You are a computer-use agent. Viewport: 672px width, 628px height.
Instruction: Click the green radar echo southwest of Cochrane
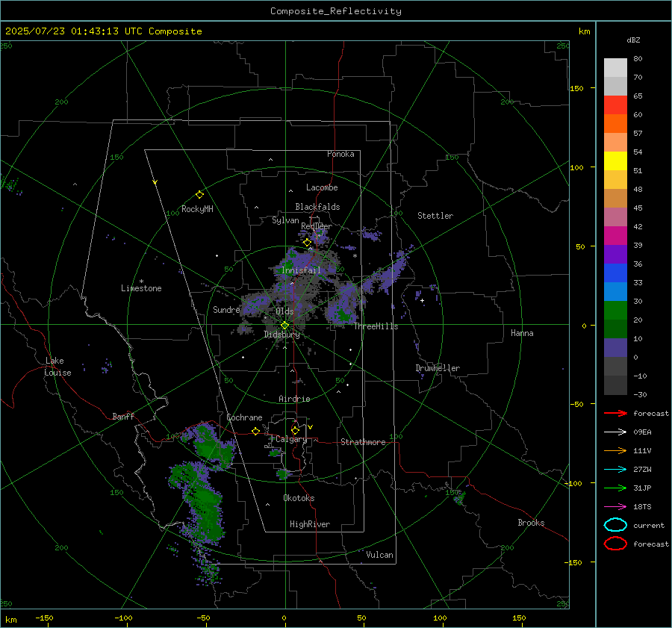(207, 447)
